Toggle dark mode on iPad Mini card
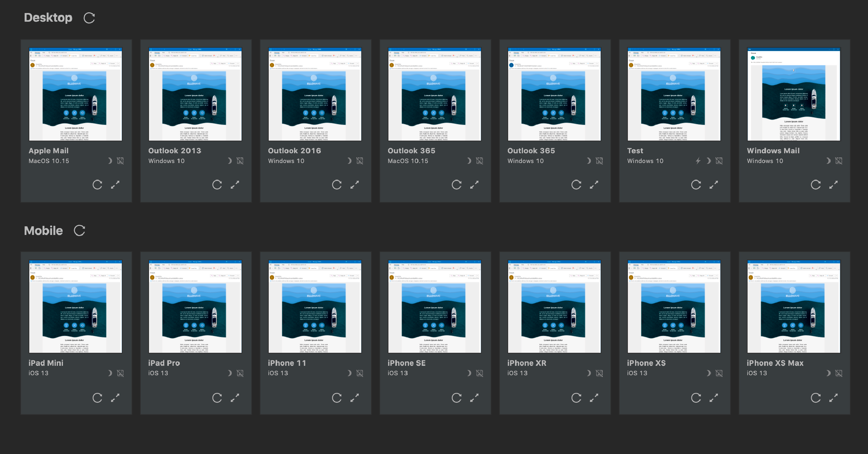868x454 pixels. (x=110, y=373)
